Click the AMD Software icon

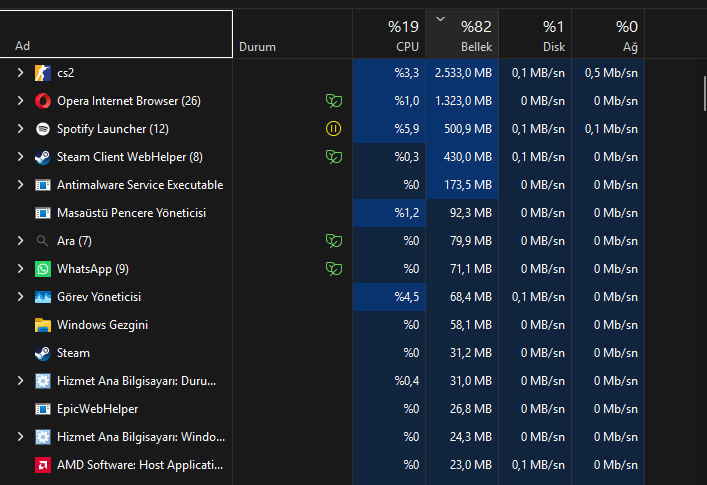tap(43, 465)
